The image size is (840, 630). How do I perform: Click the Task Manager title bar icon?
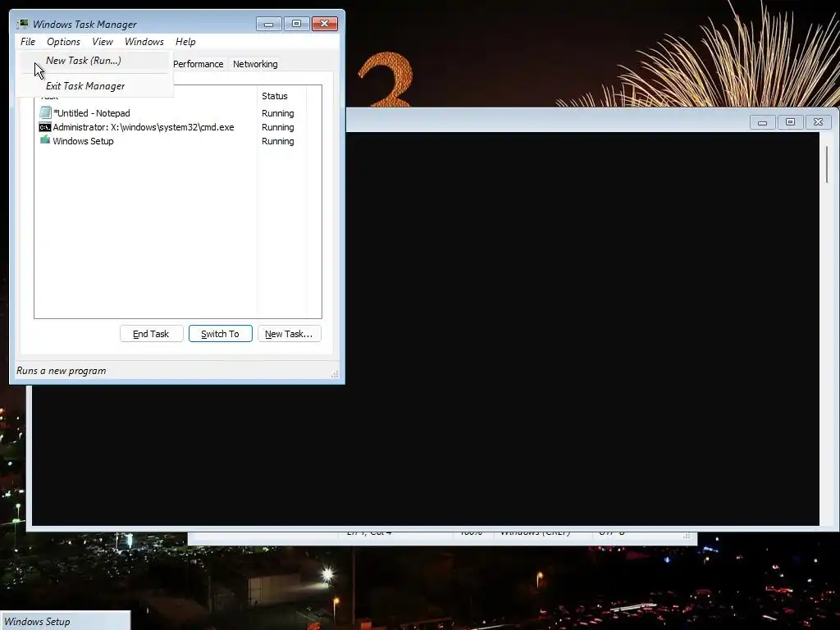tap(22, 24)
